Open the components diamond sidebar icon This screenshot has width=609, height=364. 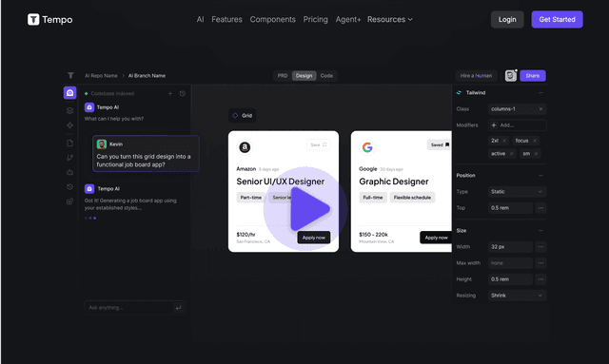69,125
